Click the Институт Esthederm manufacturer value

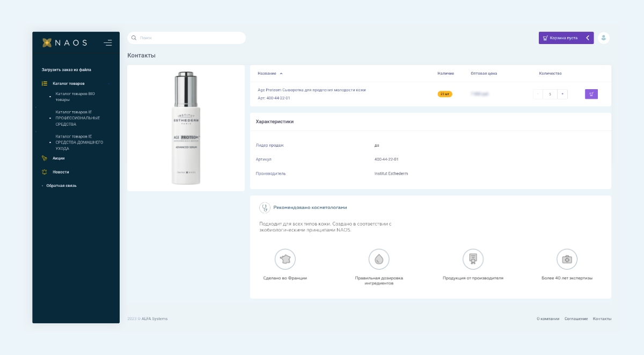pos(391,173)
